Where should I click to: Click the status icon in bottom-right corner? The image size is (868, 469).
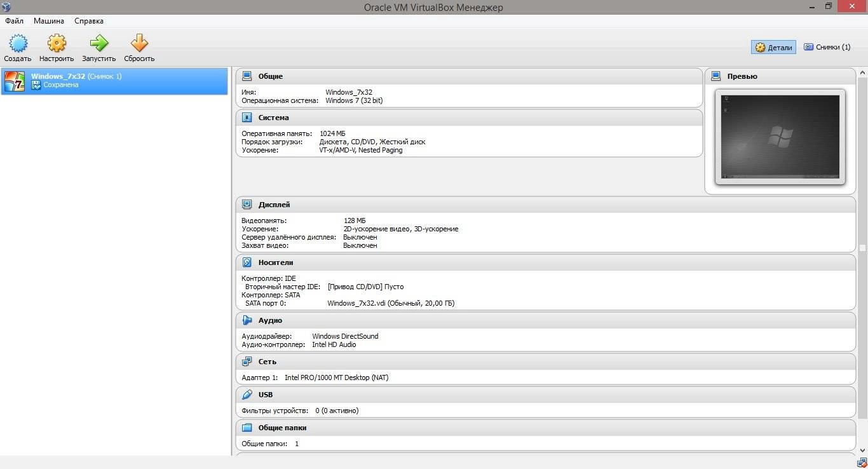pyautogui.click(x=862, y=462)
